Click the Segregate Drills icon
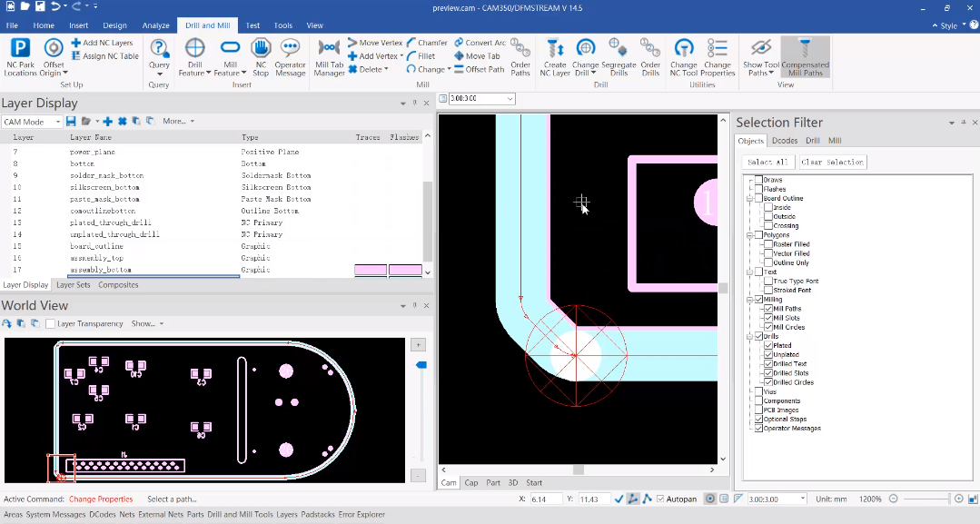This screenshot has width=980, height=524. point(619,57)
